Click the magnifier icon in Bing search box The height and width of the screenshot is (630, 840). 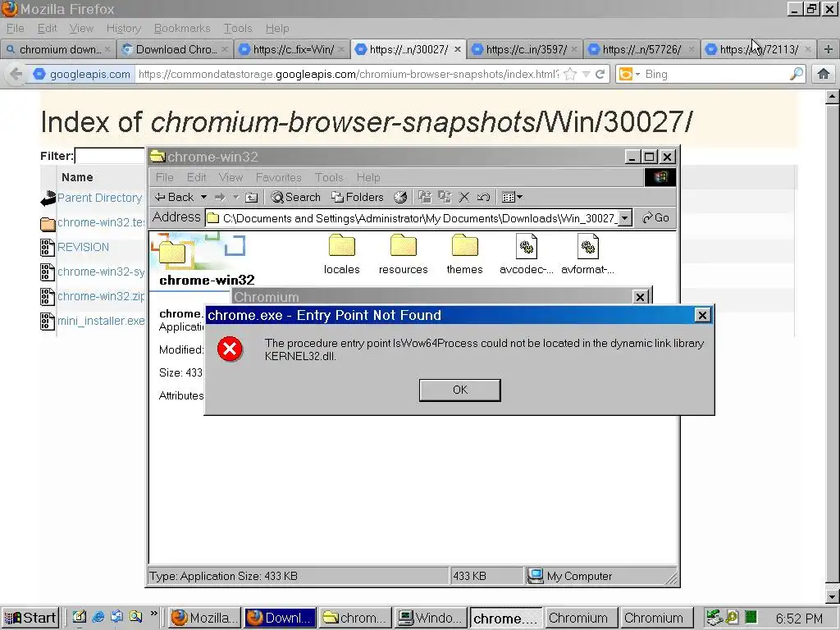[x=796, y=74]
